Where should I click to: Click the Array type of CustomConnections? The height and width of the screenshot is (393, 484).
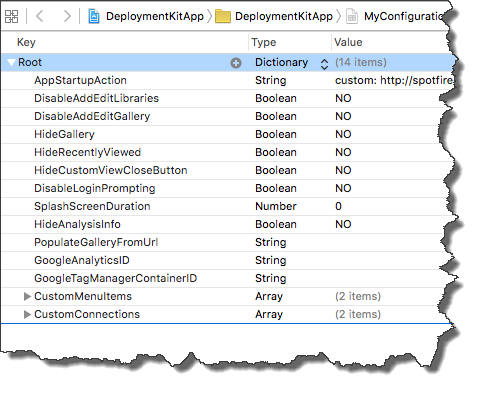point(269,314)
